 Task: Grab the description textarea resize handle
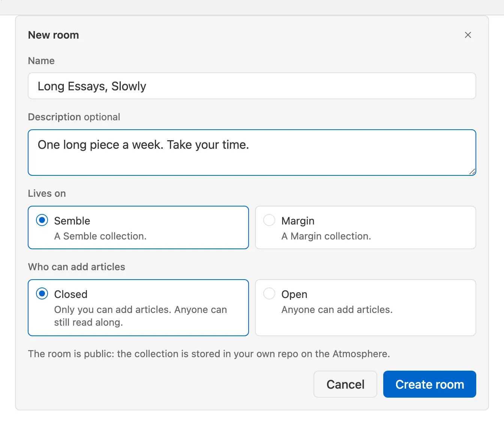pyautogui.click(x=472, y=172)
